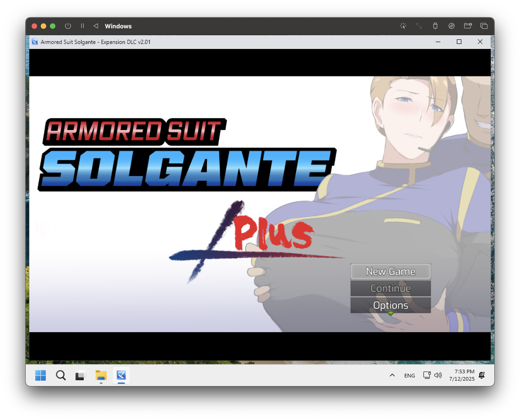Open the notification bell icon
Viewport: 520px width, 420px height.
point(482,375)
